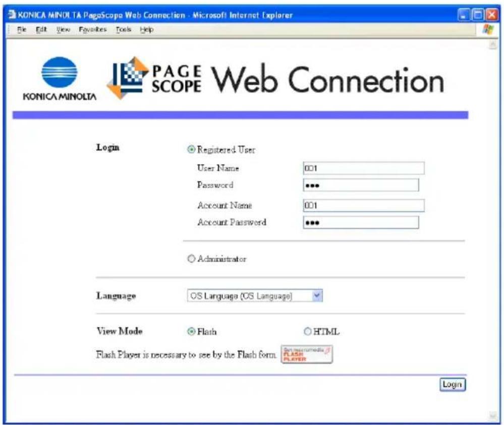This screenshot has width=504, height=425.
Task: Click the 'User Name' label
Action: tap(218, 168)
